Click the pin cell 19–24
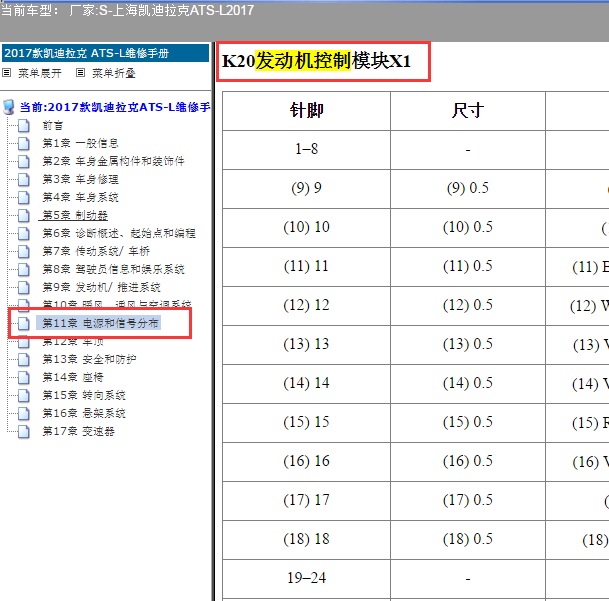Viewport: 609px width, 601px height. point(306,579)
